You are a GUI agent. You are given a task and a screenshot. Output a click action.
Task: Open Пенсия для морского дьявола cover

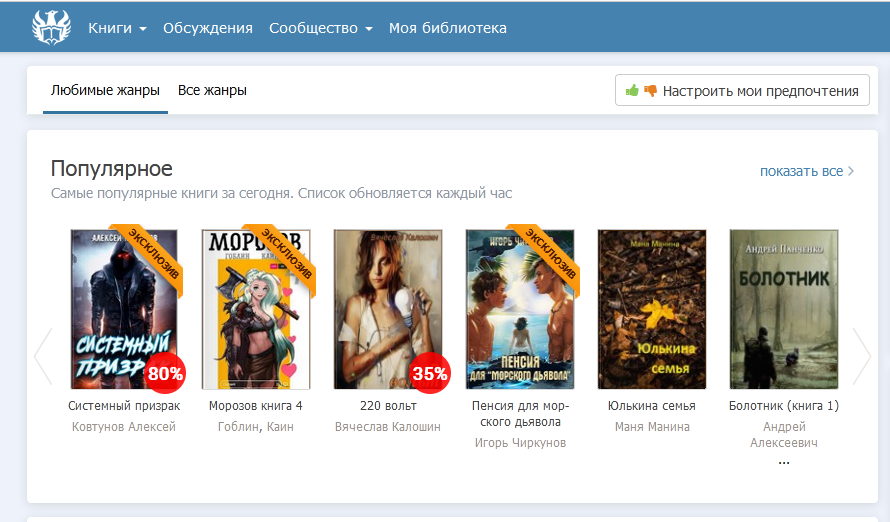520,309
